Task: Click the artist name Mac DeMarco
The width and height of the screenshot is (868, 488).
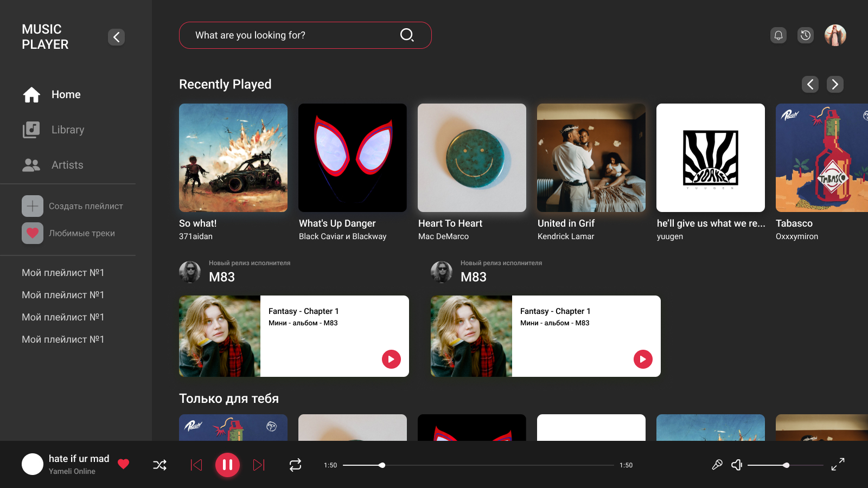Action: pos(443,236)
